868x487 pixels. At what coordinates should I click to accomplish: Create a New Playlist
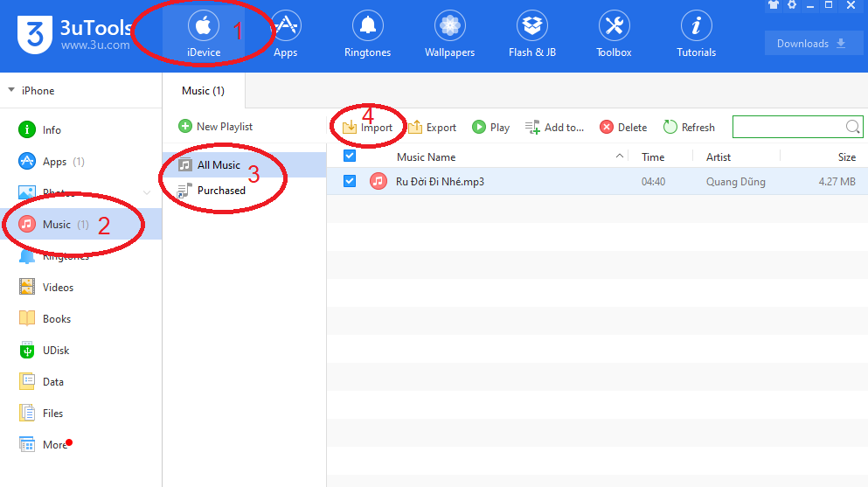point(215,126)
